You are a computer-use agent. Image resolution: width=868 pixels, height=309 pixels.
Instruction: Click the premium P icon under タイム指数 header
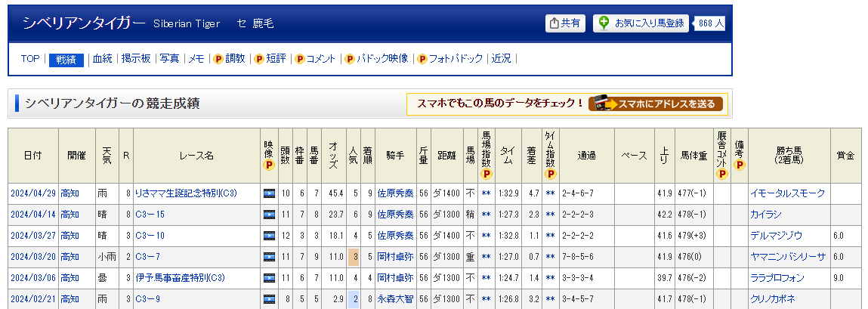pyautogui.click(x=550, y=175)
